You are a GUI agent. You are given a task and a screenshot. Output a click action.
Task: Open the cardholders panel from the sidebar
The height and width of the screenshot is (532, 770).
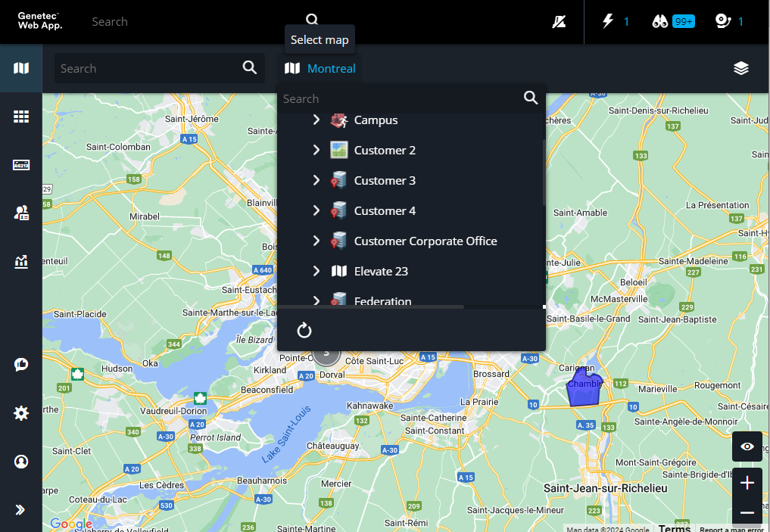[21, 213]
